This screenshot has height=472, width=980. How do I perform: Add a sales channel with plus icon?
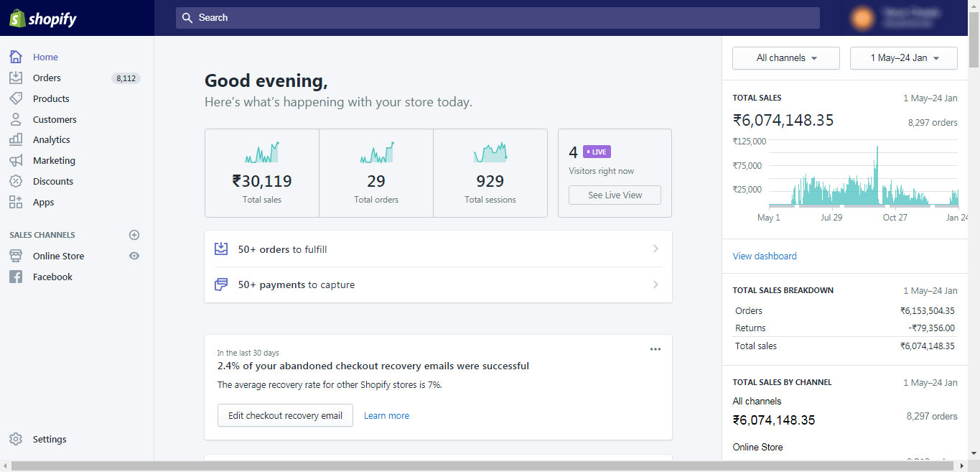pyautogui.click(x=134, y=235)
